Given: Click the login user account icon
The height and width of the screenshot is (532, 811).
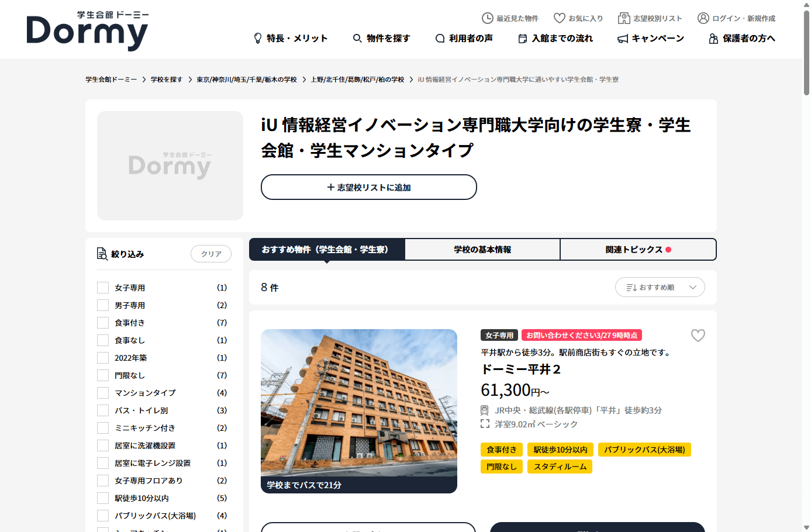Looking at the screenshot, I should pyautogui.click(x=703, y=18).
